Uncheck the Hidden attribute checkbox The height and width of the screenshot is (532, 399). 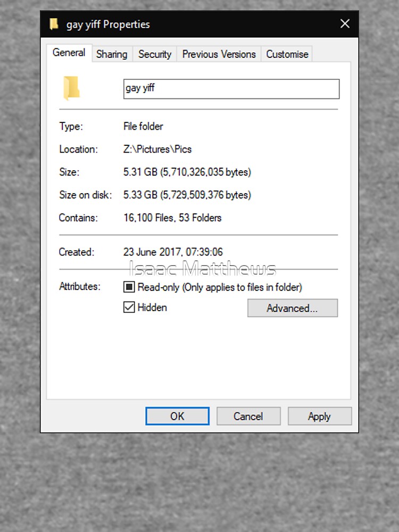[x=129, y=307]
